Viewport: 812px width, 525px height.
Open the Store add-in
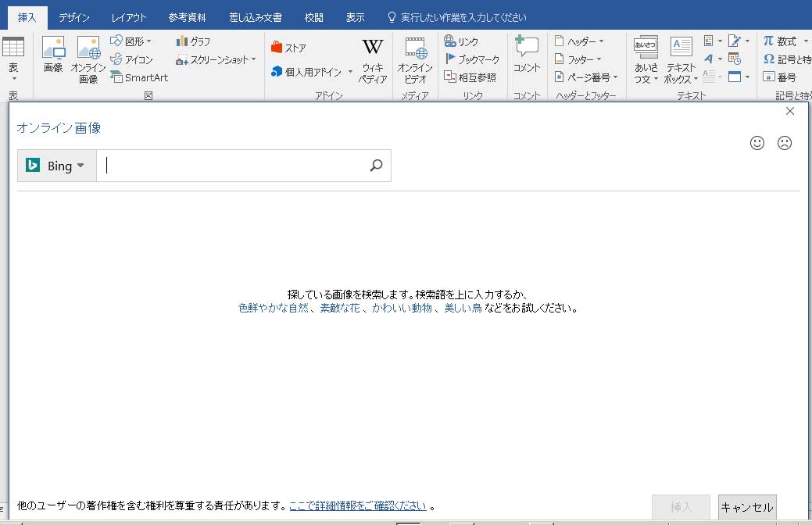pos(288,48)
